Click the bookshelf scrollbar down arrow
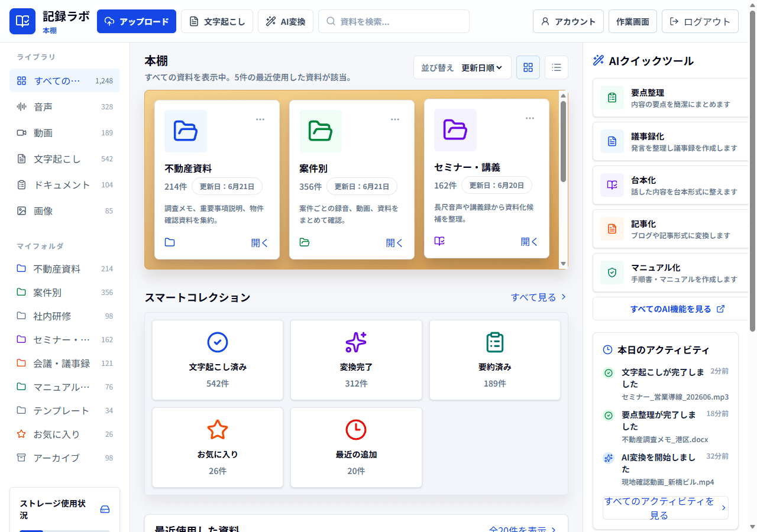 coord(563,264)
